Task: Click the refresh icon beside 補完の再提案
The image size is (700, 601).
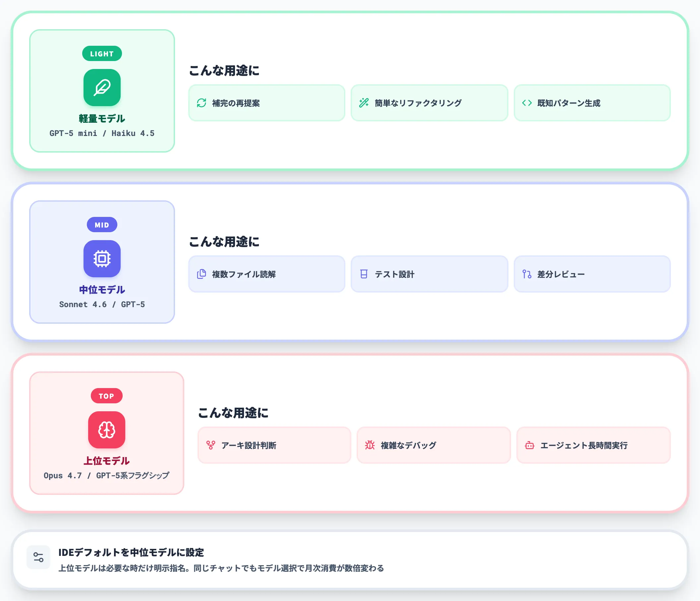Action: pos(202,103)
